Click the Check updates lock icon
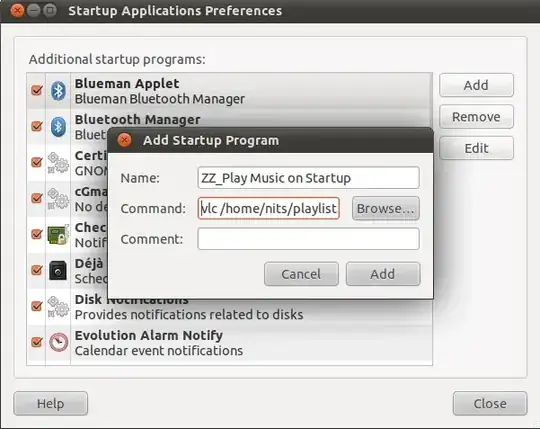The width and height of the screenshot is (540, 429). point(58,234)
